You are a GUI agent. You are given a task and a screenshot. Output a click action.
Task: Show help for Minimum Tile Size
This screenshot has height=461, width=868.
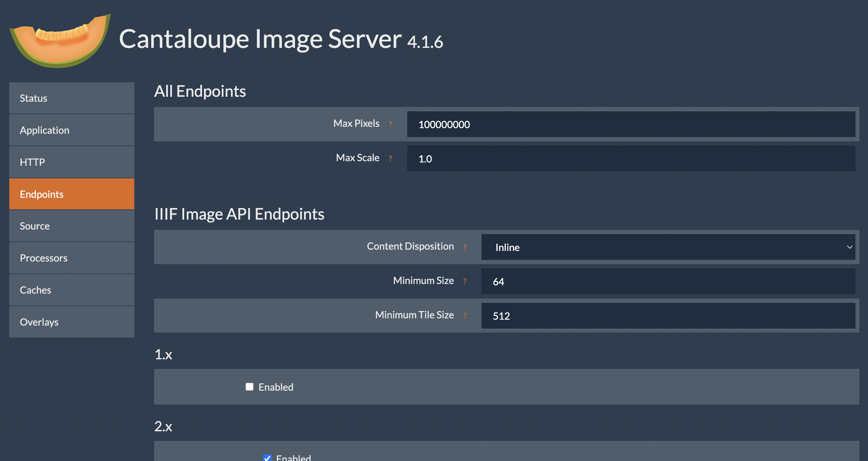tap(465, 316)
